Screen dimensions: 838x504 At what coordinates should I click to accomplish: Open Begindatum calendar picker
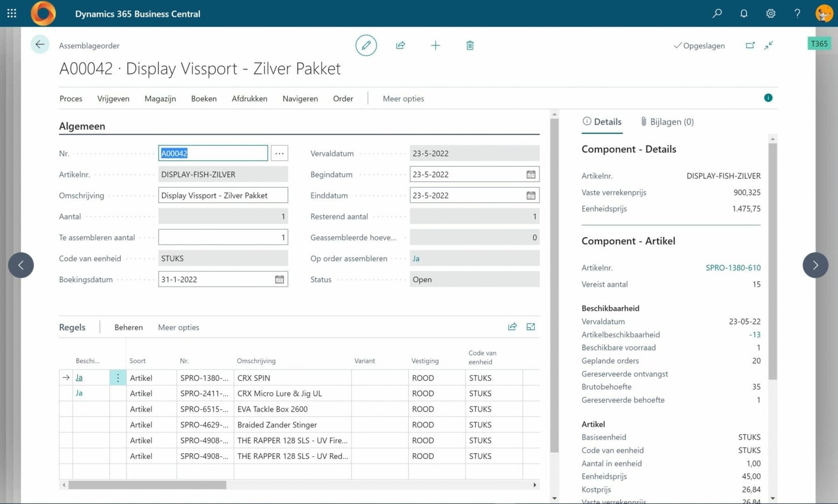[x=531, y=175]
